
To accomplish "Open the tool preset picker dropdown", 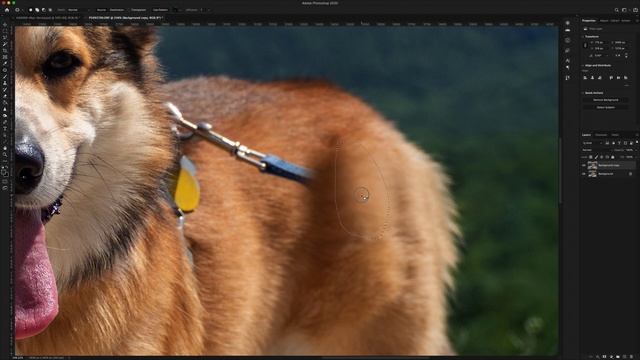I will (x=19, y=10).
